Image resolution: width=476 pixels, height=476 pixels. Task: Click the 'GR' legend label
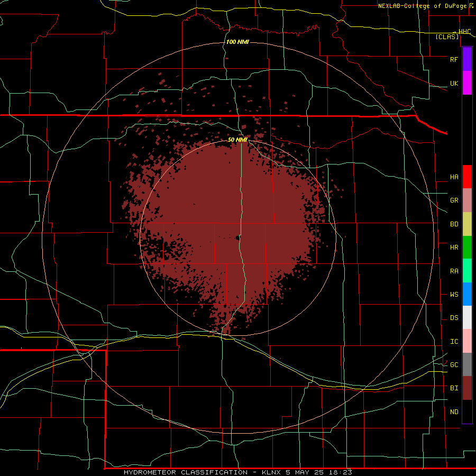click(454, 200)
